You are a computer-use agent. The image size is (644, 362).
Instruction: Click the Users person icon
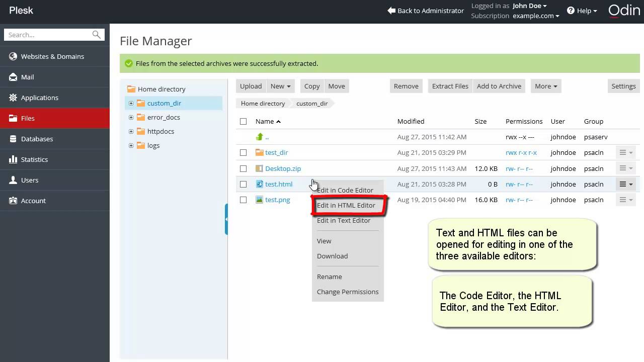pyautogui.click(x=13, y=180)
